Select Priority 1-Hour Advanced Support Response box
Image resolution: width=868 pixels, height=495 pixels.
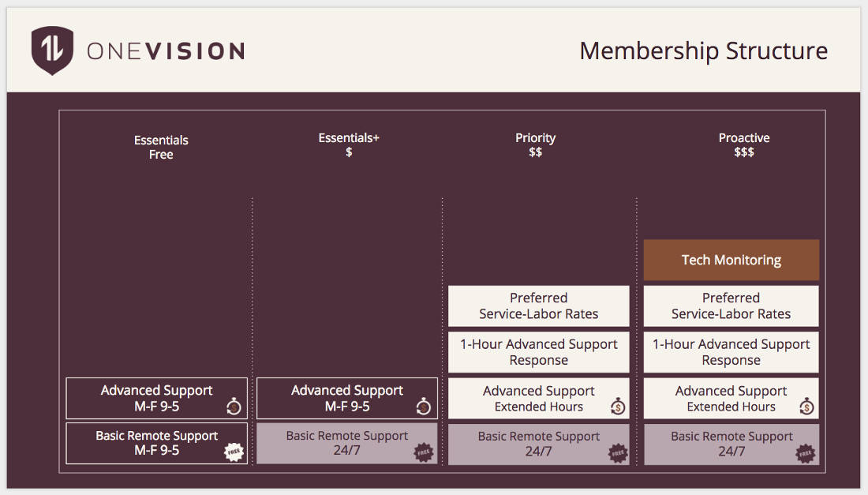[x=539, y=352]
